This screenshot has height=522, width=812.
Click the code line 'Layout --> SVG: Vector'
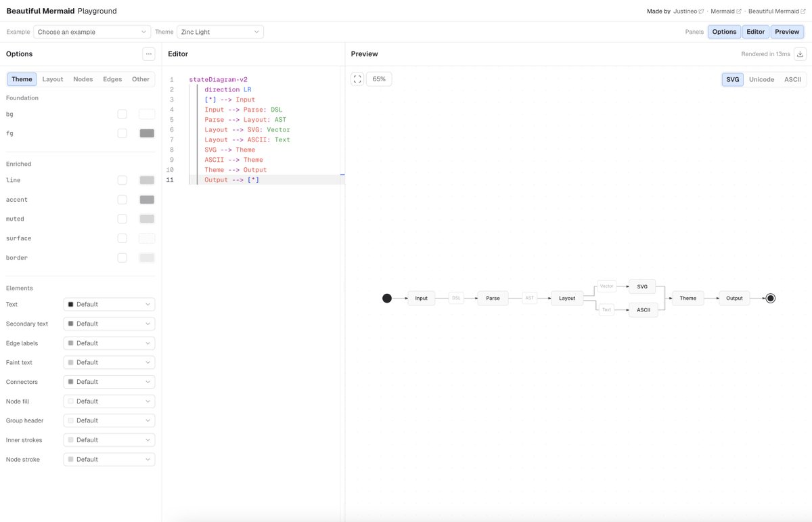[x=247, y=129]
